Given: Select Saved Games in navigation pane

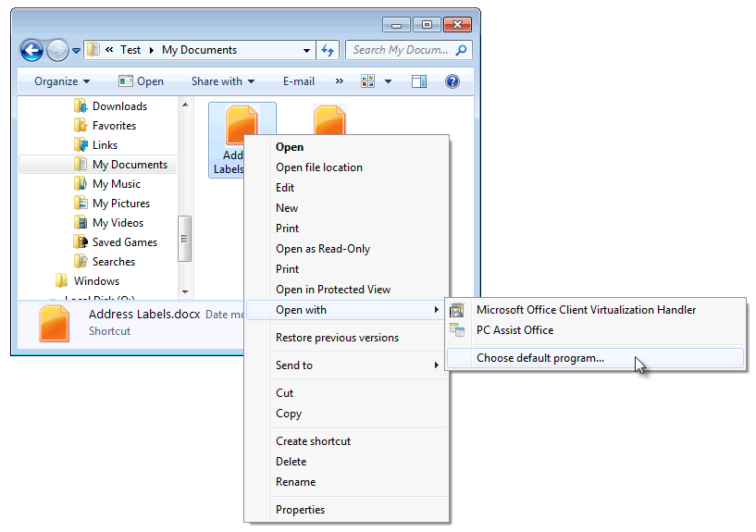Looking at the screenshot, I should click(x=124, y=241).
